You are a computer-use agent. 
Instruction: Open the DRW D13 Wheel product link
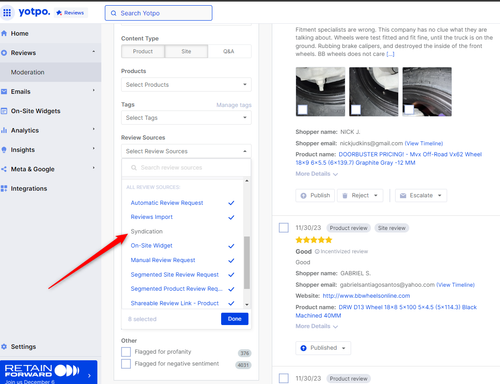(x=386, y=311)
